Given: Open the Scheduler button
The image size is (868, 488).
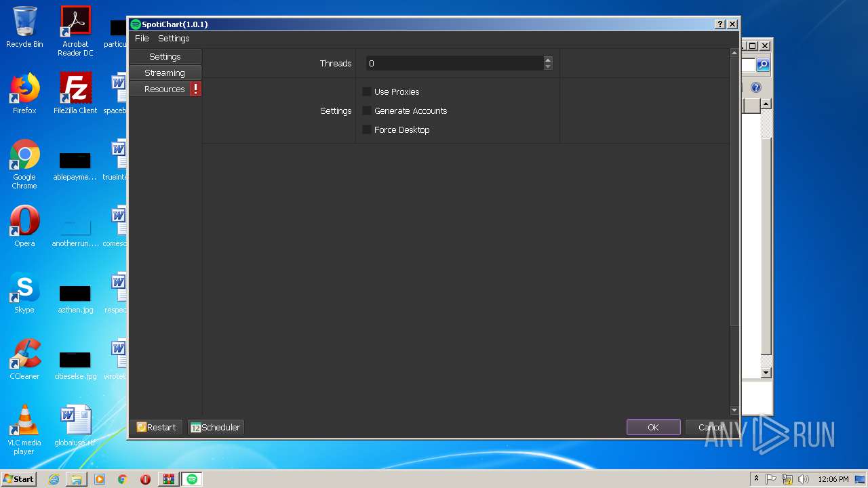Looking at the screenshot, I should (216, 427).
